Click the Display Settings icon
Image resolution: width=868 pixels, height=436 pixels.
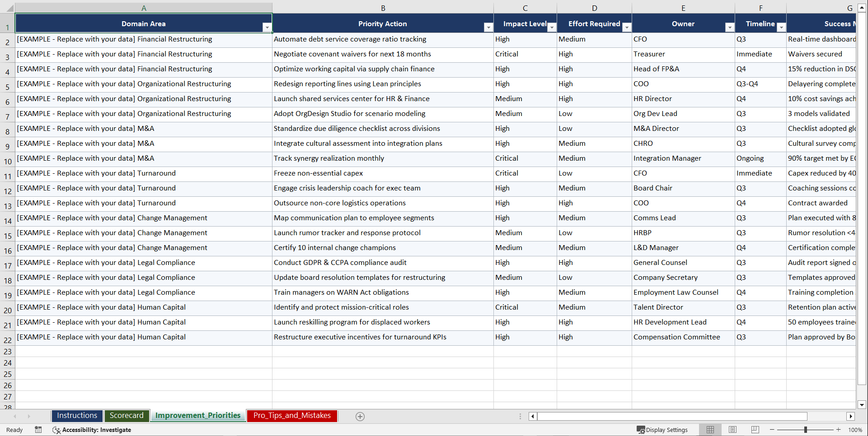[640, 430]
